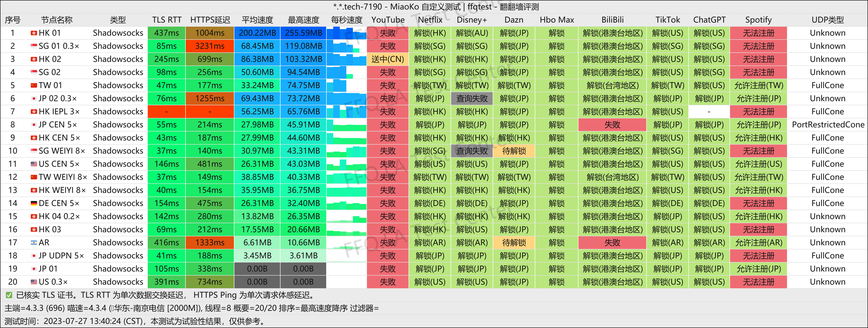Click the US flag beside US CEN 5×
This screenshot has width=868, height=328.
[34, 164]
